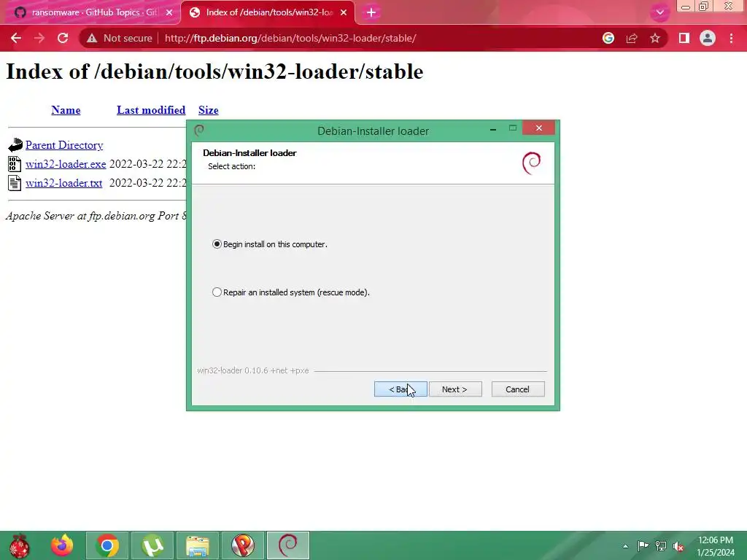Open Firefox from the taskbar
This screenshot has height=560, width=747.
[63, 545]
